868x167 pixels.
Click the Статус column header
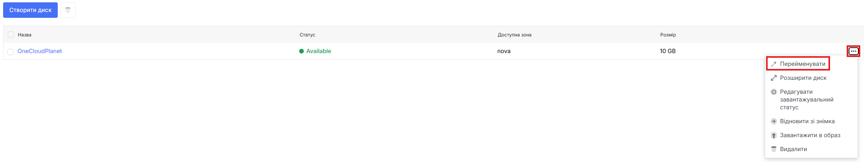pos(307,35)
